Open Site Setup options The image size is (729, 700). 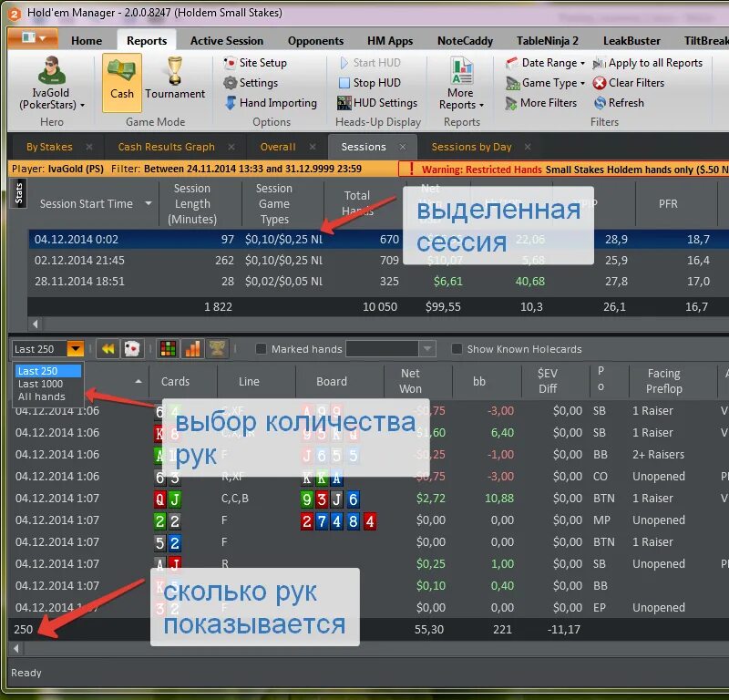click(x=255, y=63)
